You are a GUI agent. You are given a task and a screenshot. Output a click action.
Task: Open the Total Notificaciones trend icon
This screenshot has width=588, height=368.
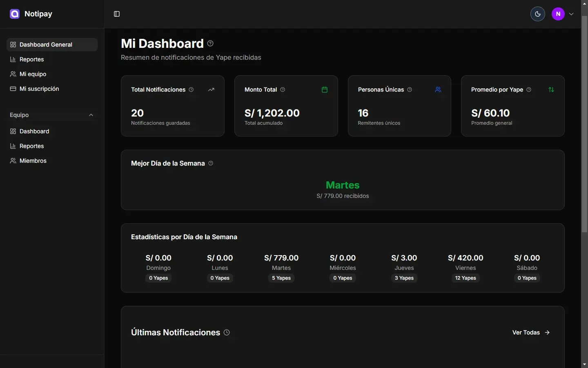point(212,90)
